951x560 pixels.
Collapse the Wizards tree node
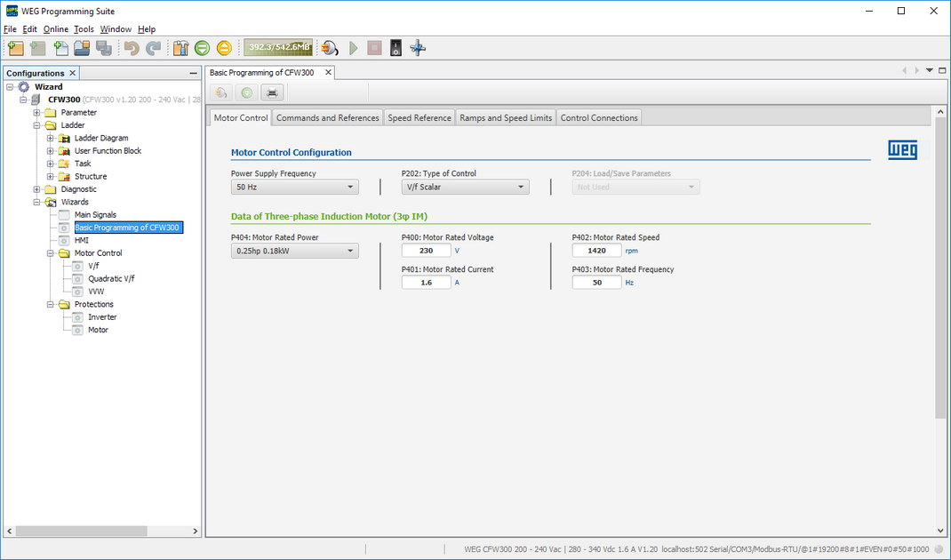(x=36, y=202)
